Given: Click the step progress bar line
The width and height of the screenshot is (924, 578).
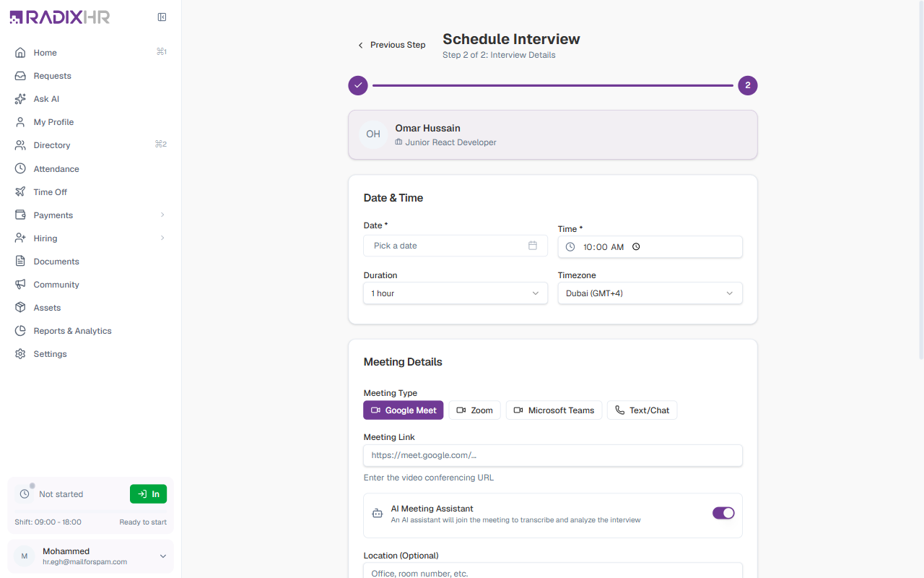Looking at the screenshot, I should pyautogui.click(x=553, y=85).
